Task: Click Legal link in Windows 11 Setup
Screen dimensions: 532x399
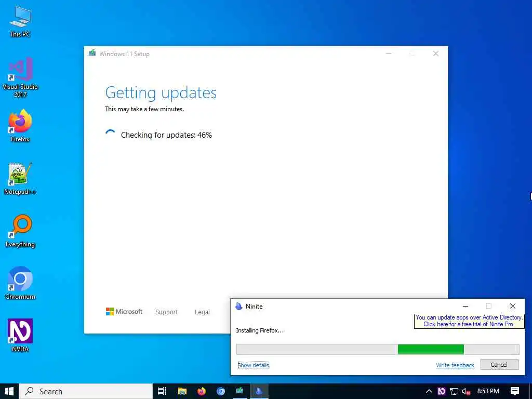Action: click(x=202, y=312)
